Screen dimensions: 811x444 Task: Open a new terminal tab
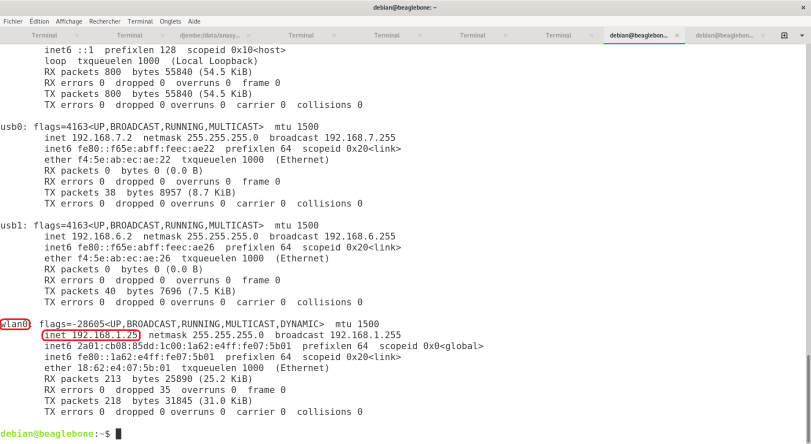coord(783,35)
